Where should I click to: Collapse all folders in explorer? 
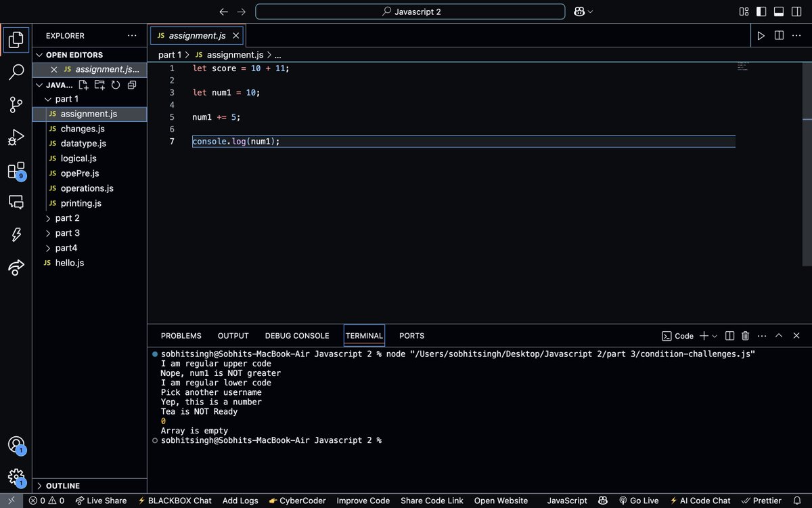pos(132,85)
